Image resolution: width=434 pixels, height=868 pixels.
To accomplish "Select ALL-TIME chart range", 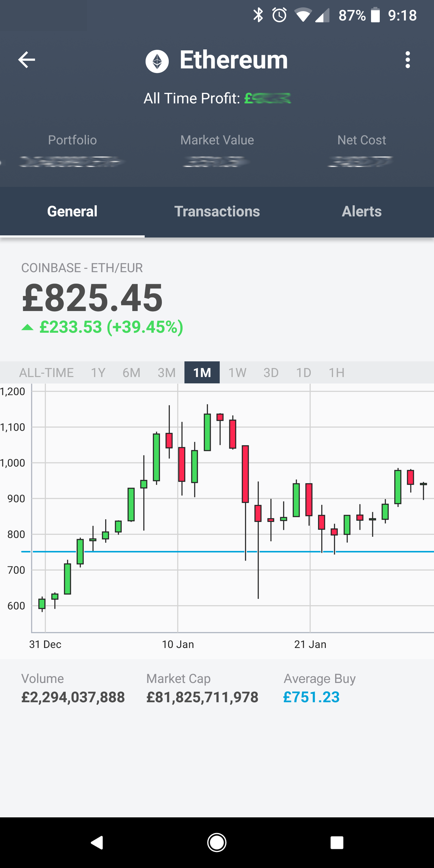I will (x=46, y=373).
